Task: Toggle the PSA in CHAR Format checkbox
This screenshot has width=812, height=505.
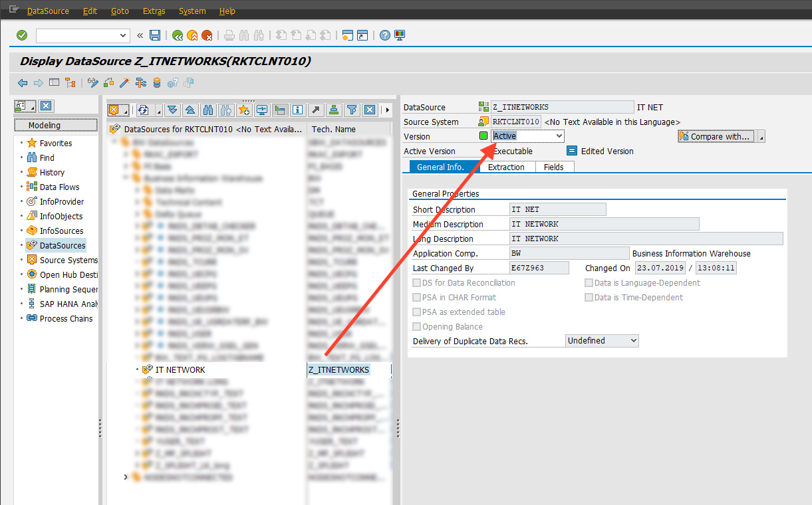Action: [x=417, y=298]
